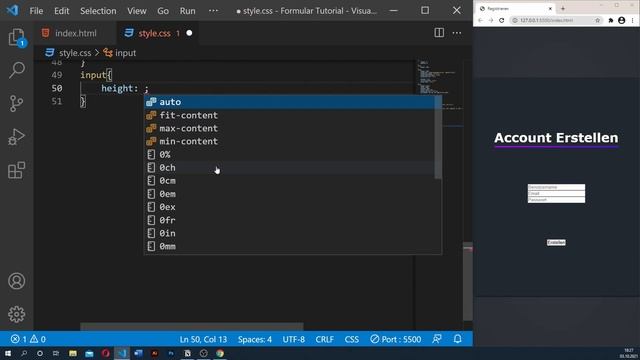Click the feedback icon in status bar
This screenshot has height=360, width=640.
437,339
